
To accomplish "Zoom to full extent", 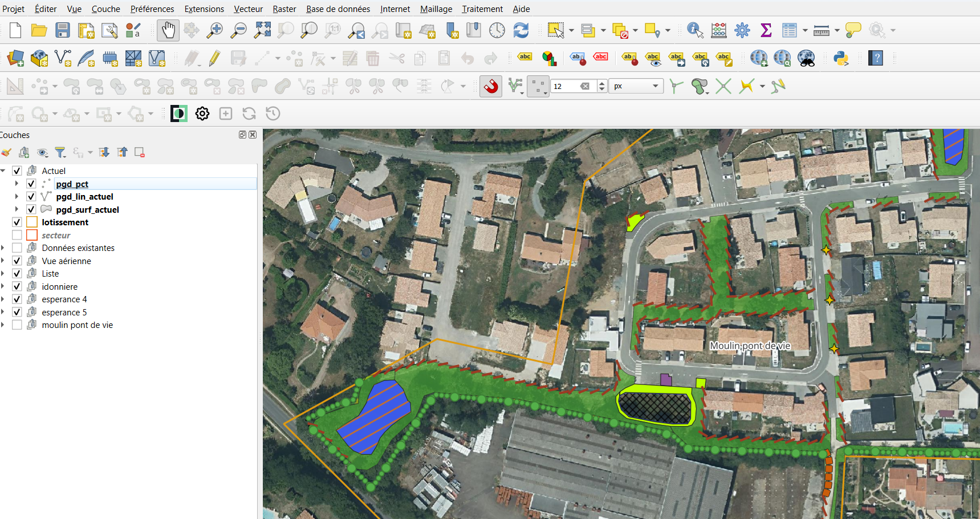I will [262, 30].
